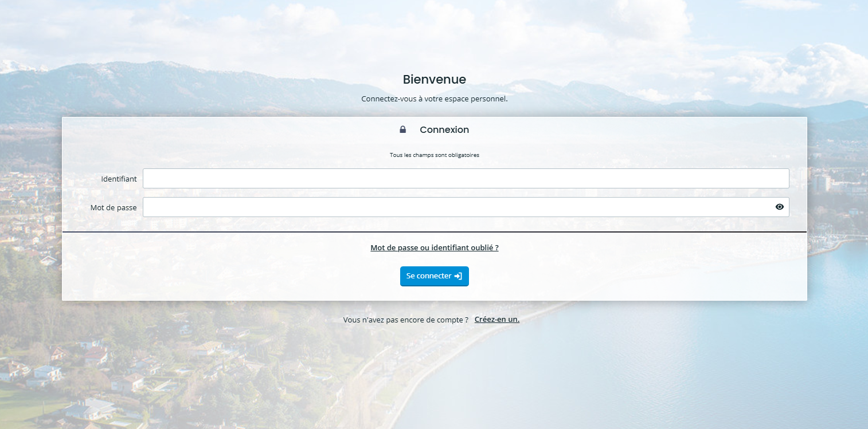Click the Se connecter button

435,276
